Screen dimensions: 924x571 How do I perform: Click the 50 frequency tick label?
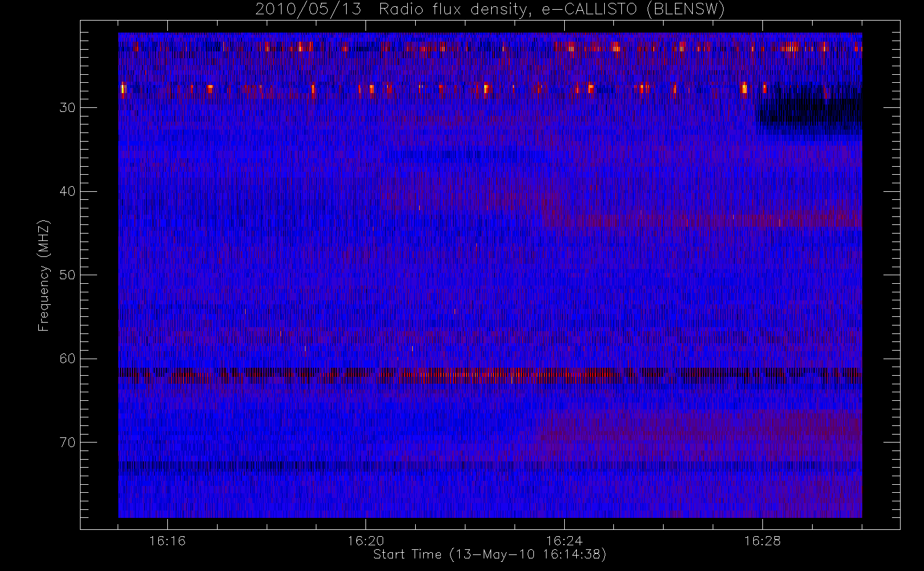tap(67, 275)
